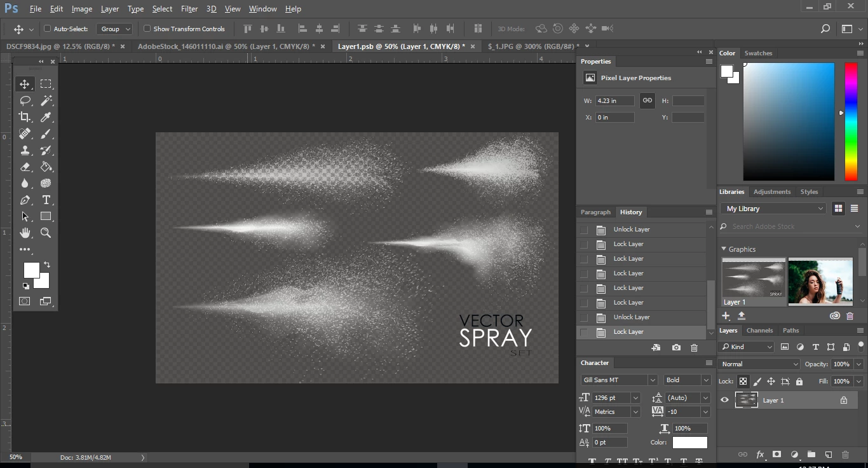The height and width of the screenshot is (468, 868).
Task: Select the Lasso tool
Action: tap(25, 100)
